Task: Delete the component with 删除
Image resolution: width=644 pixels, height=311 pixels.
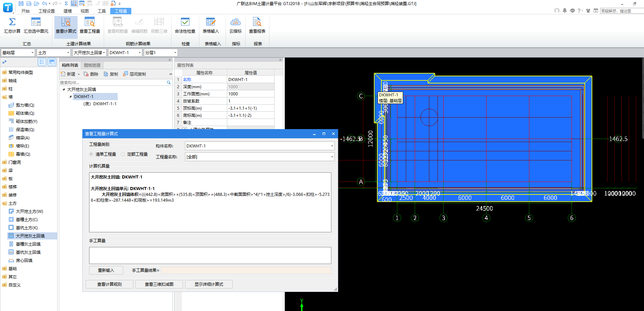Action: 91,74
